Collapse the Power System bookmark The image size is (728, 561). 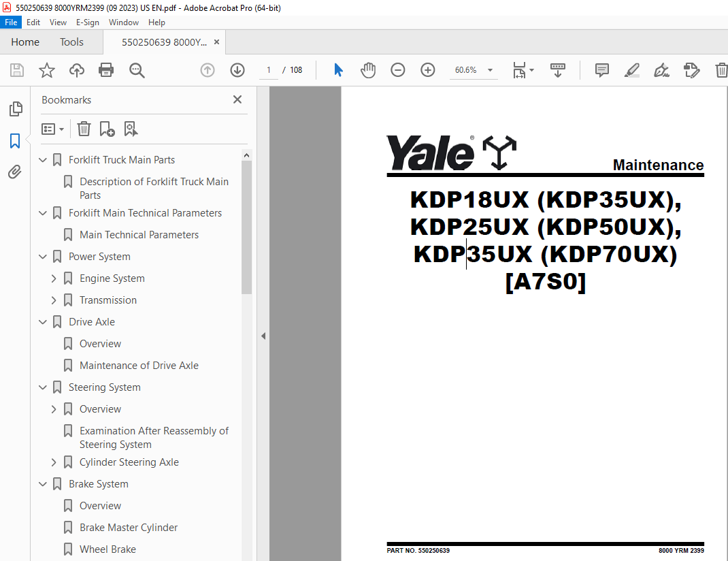pyautogui.click(x=43, y=257)
